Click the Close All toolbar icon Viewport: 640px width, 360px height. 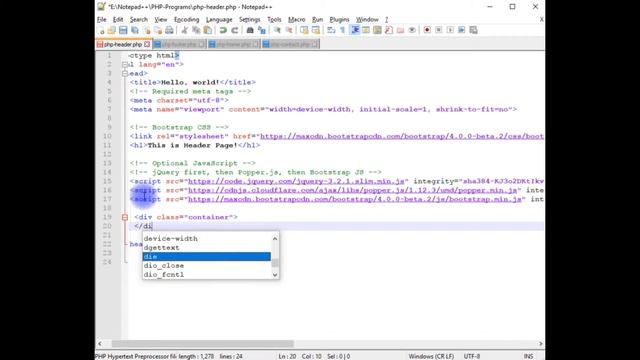click(x=158, y=30)
